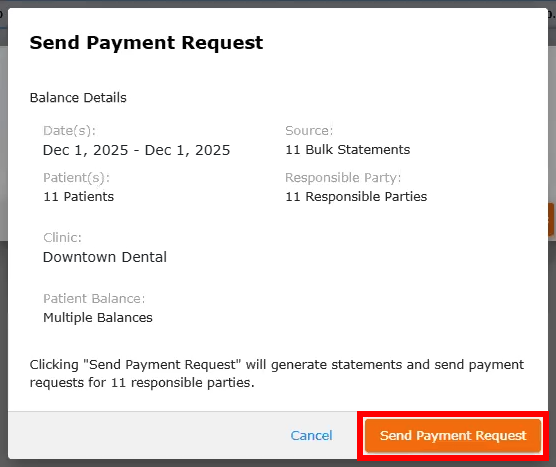Viewport: 556px width, 467px height.
Task: Select the Downtown Dental clinic name
Action: coord(105,257)
